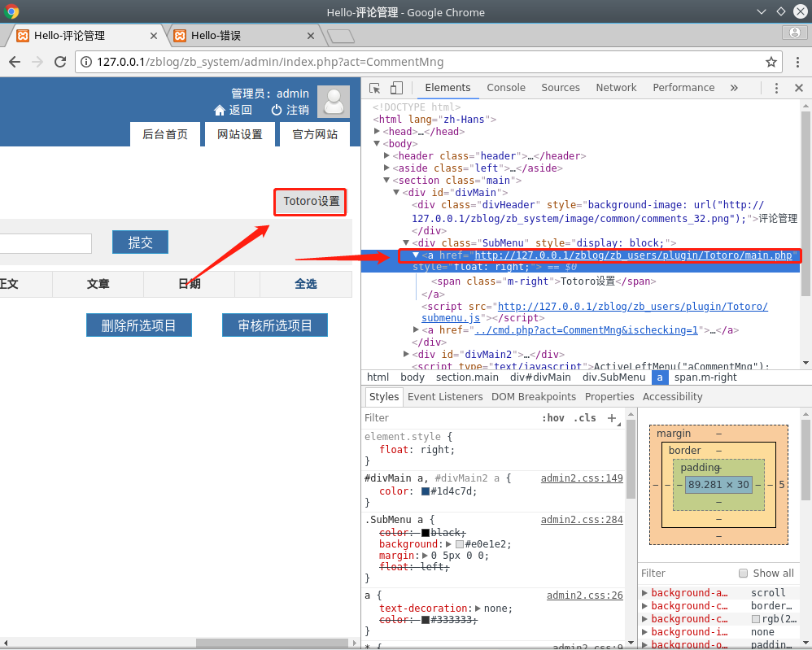Viewport: 812px width, 650px height.
Task: Click the 返回 home link
Action: pos(233,110)
